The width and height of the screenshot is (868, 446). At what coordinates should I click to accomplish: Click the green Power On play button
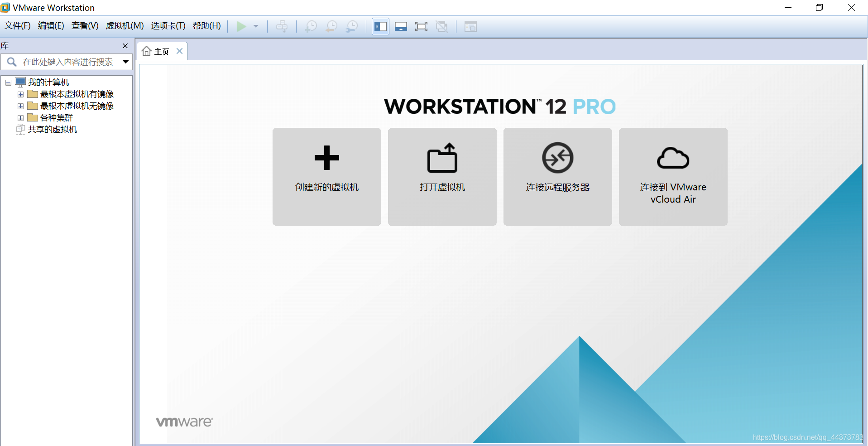[241, 26]
